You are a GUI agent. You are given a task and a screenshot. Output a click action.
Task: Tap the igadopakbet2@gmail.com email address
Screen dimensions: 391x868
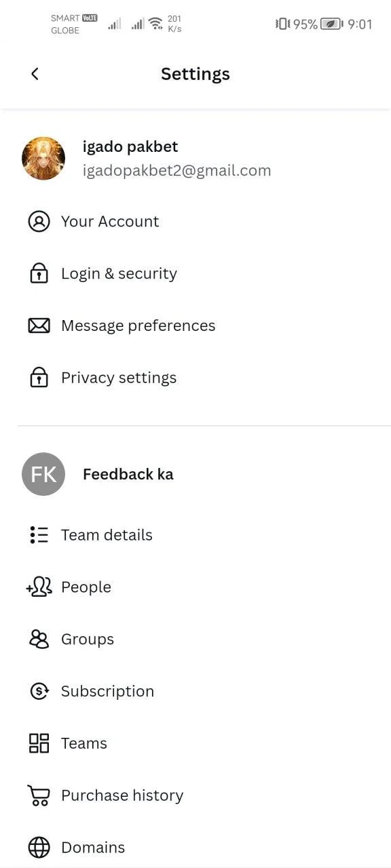click(176, 171)
